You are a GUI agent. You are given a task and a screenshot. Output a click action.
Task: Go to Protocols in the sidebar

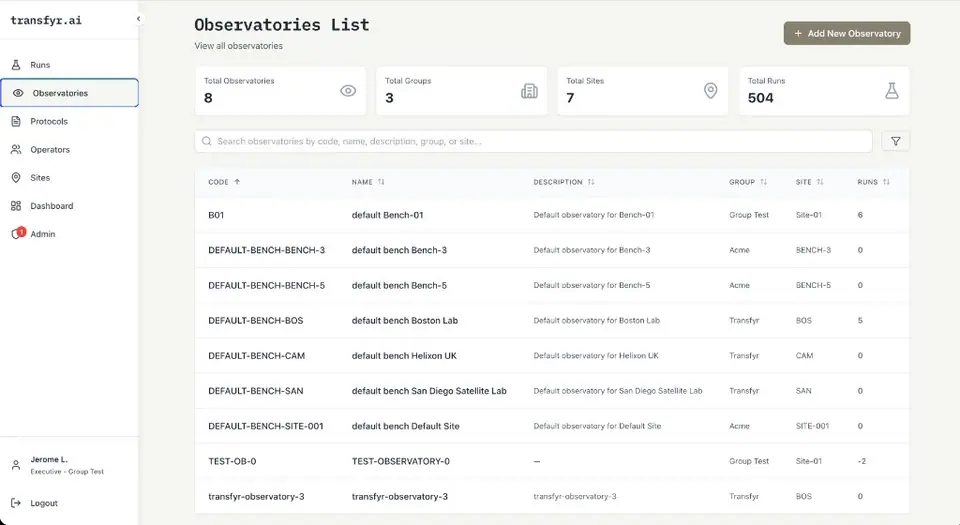click(x=69, y=121)
